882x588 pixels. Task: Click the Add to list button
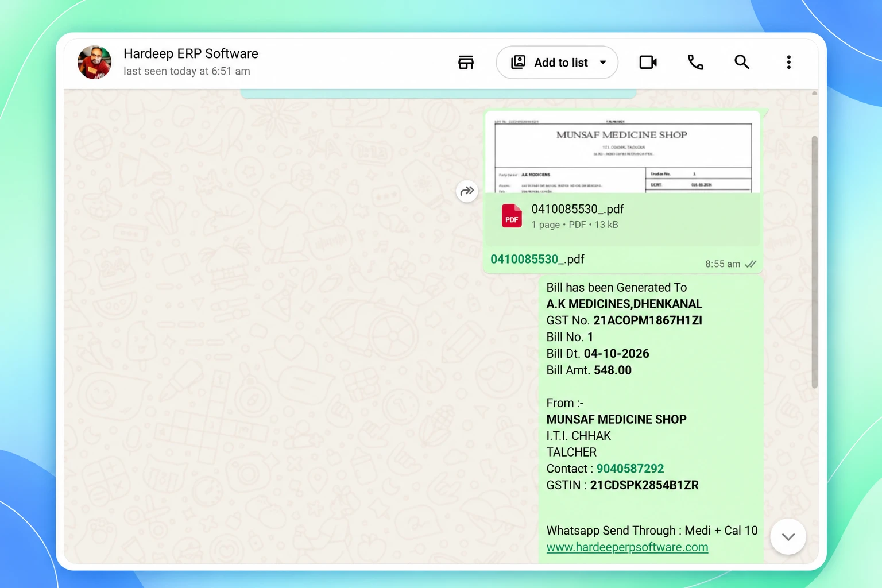(556, 62)
